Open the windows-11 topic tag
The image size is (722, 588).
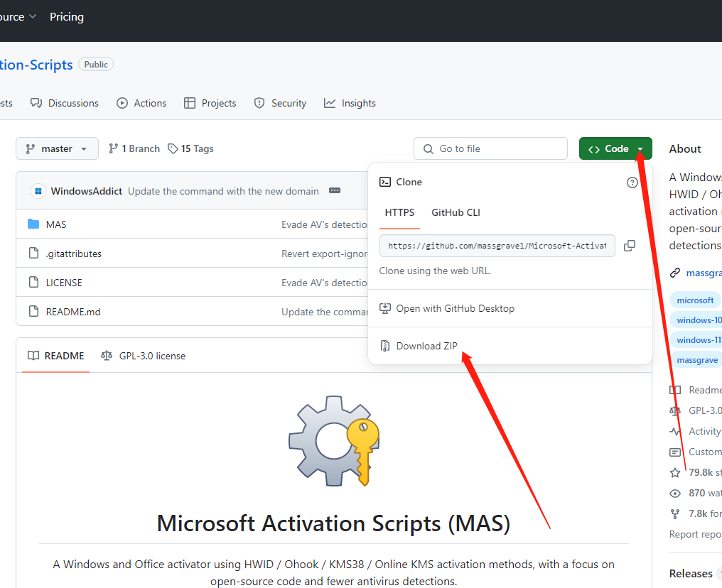coord(696,340)
